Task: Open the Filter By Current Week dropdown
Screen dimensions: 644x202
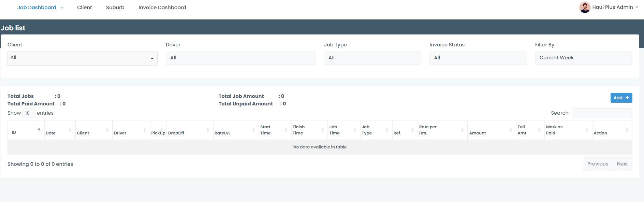Action: pyautogui.click(x=583, y=58)
